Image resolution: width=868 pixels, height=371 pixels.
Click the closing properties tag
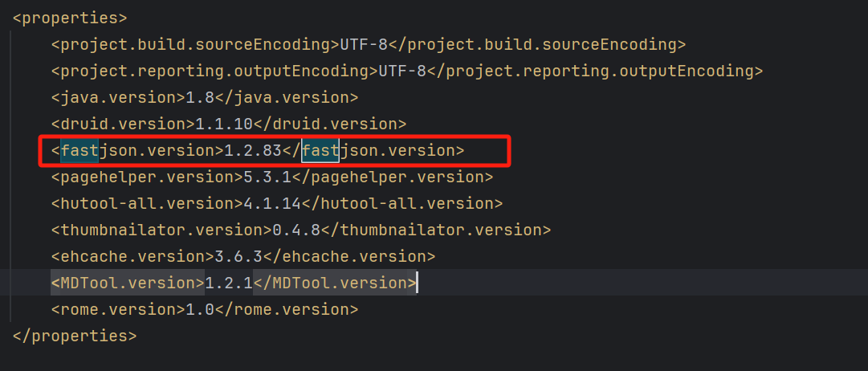pyautogui.click(x=74, y=336)
